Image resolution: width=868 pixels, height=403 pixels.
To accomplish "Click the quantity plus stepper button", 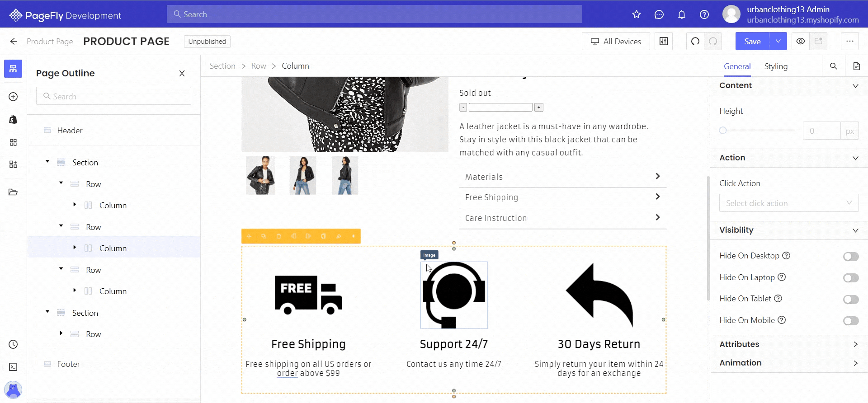I will (x=539, y=108).
